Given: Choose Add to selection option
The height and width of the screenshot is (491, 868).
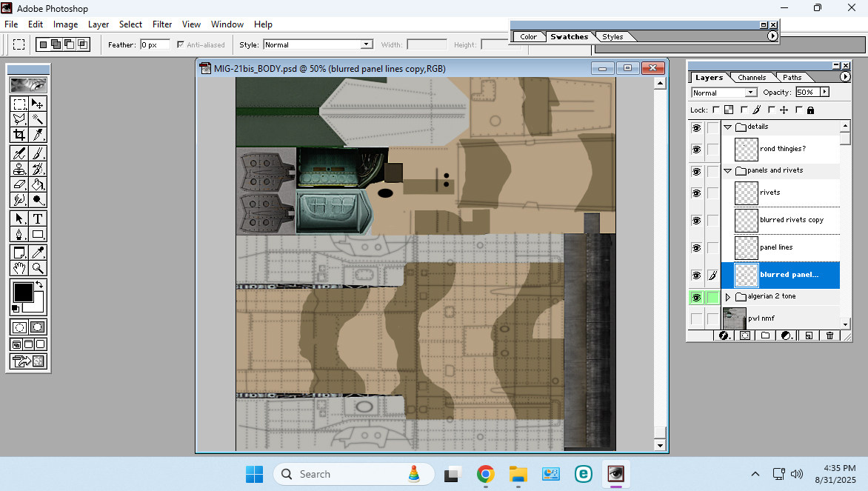Looking at the screenshot, I should pos(56,44).
